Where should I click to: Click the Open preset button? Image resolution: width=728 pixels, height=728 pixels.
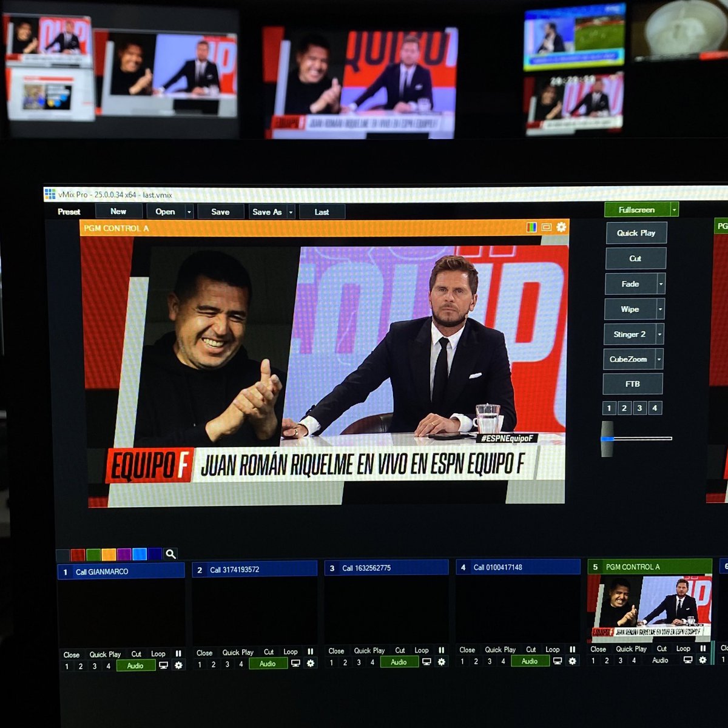point(165,212)
